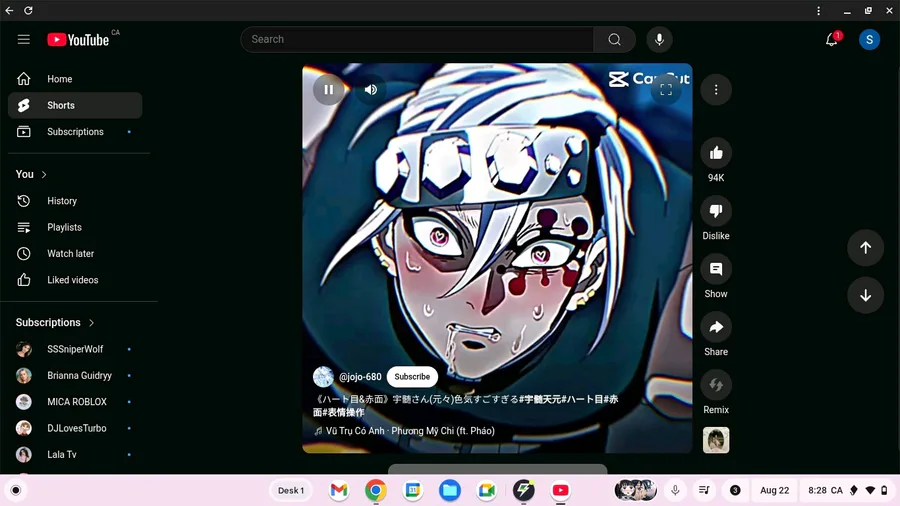
Task: Open the quick settings status area
Action: (x=847, y=491)
